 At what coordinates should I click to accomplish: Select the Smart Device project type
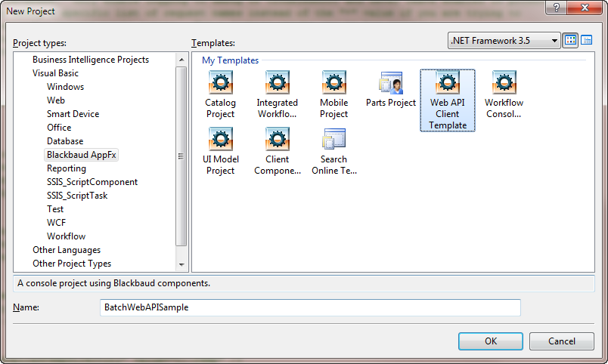(x=73, y=114)
